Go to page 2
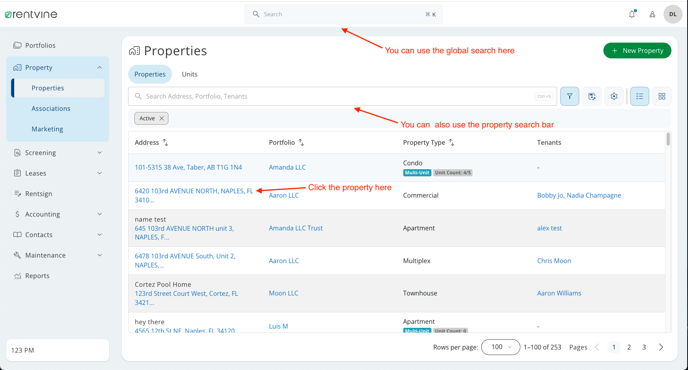 [629, 347]
